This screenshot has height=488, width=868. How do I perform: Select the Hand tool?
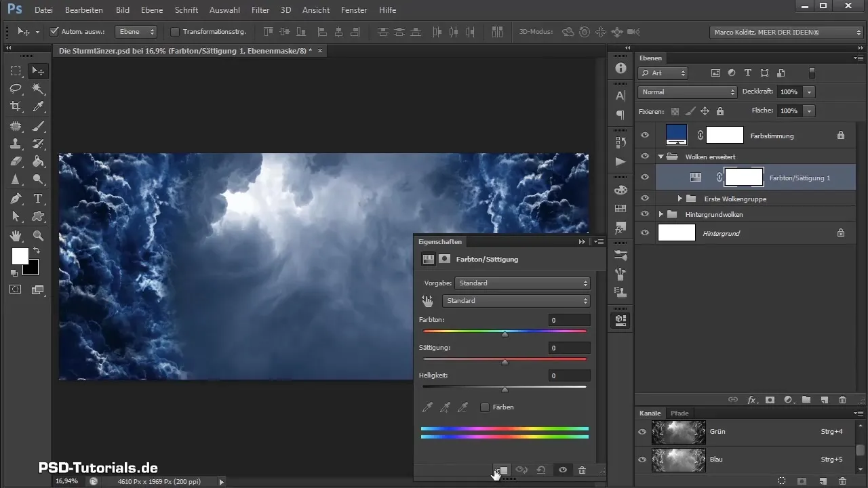coord(16,235)
